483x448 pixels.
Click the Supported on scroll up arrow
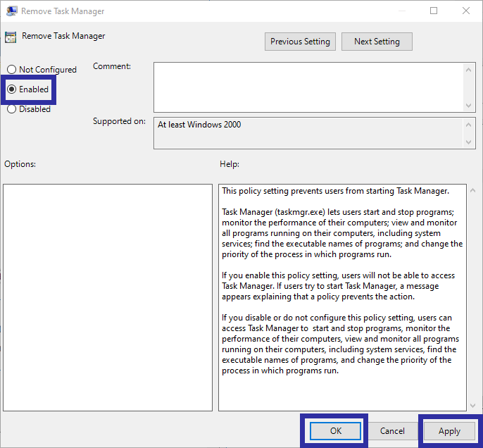click(x=468, y=125)
